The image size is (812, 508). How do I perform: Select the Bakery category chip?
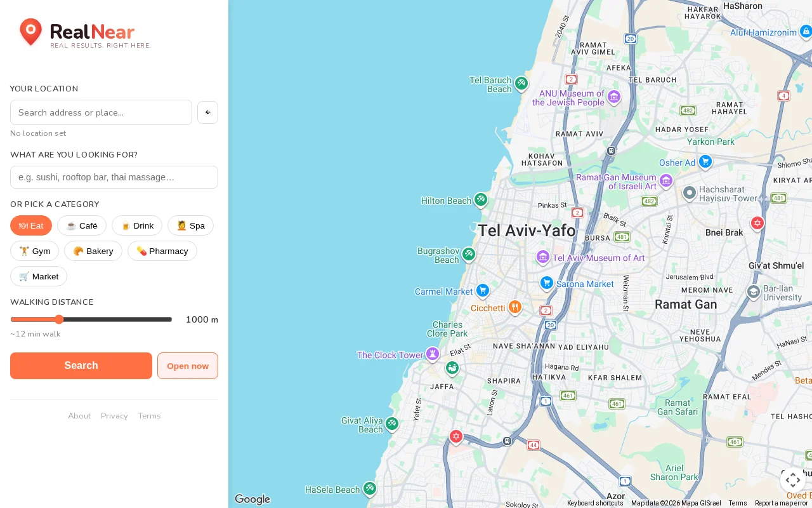click(x=93, y=251)
